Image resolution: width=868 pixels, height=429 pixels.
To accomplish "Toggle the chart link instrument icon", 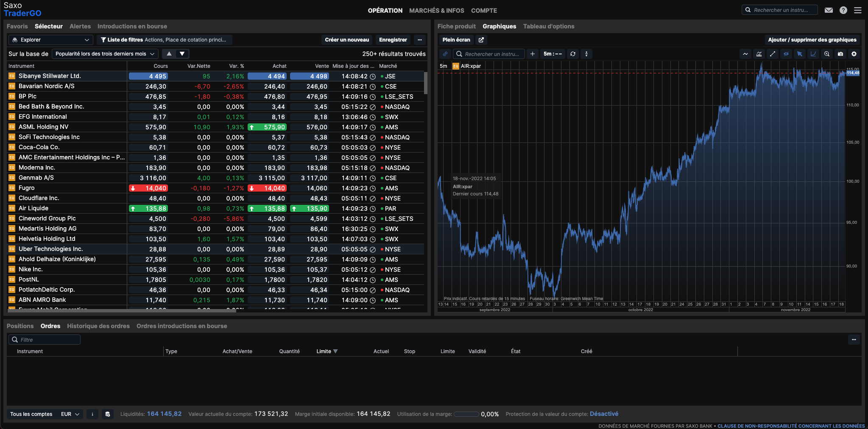I will tap(445, 54).
